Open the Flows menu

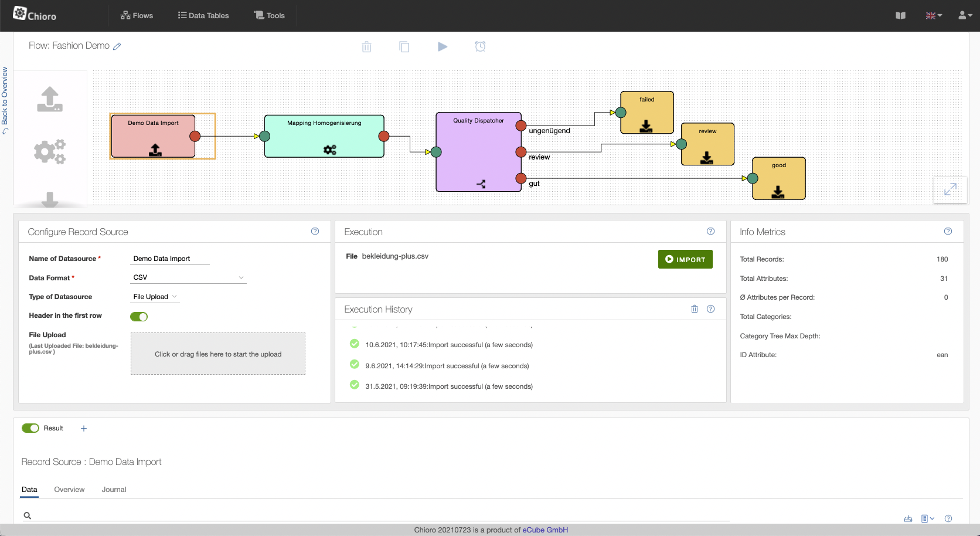137,16
